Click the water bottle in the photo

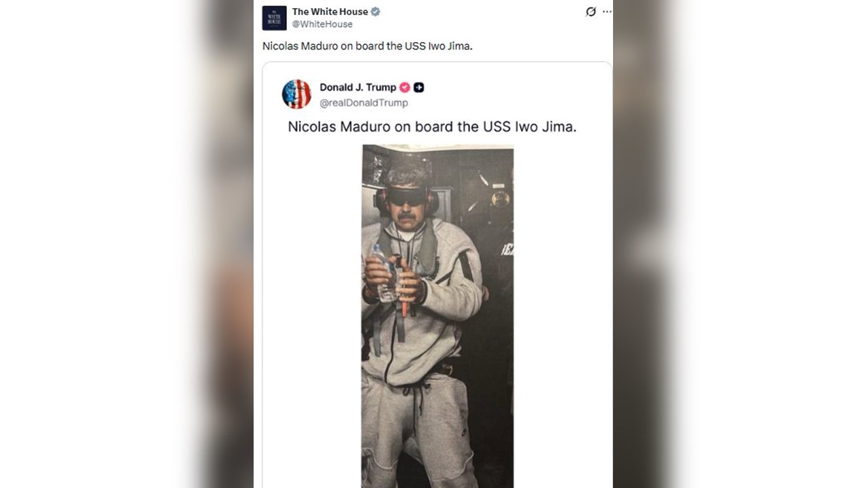(385, 272)
